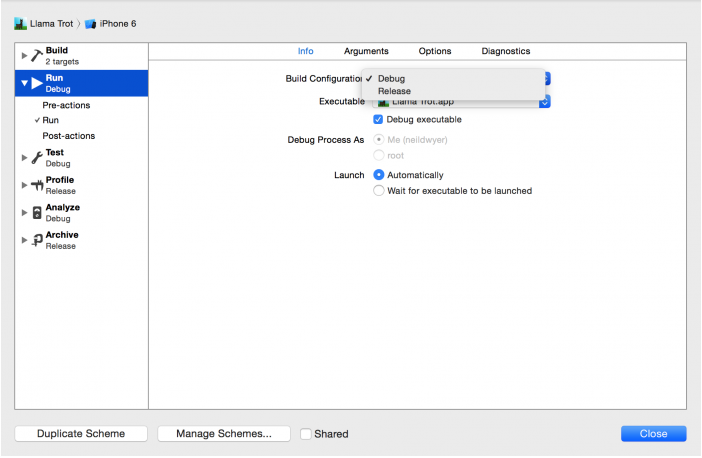The width and height of the screenshot is (702, 458).
Task: Click the Build Configuration label
Action: [324, 79]
